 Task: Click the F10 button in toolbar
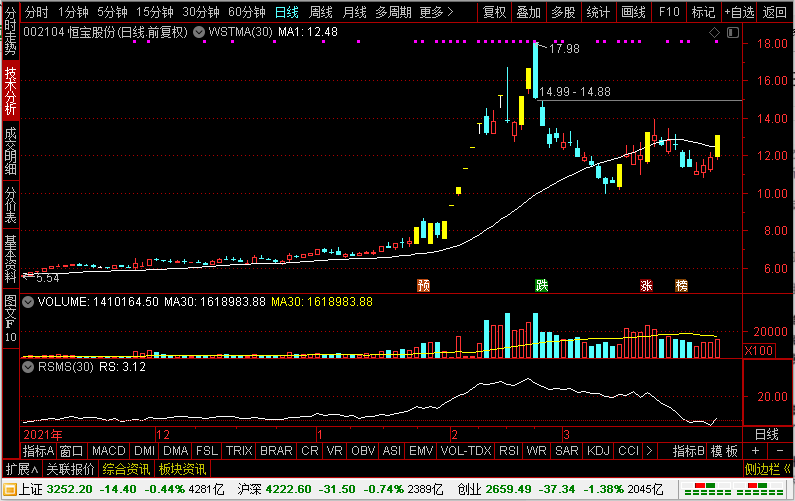click(x=669, y=12)
